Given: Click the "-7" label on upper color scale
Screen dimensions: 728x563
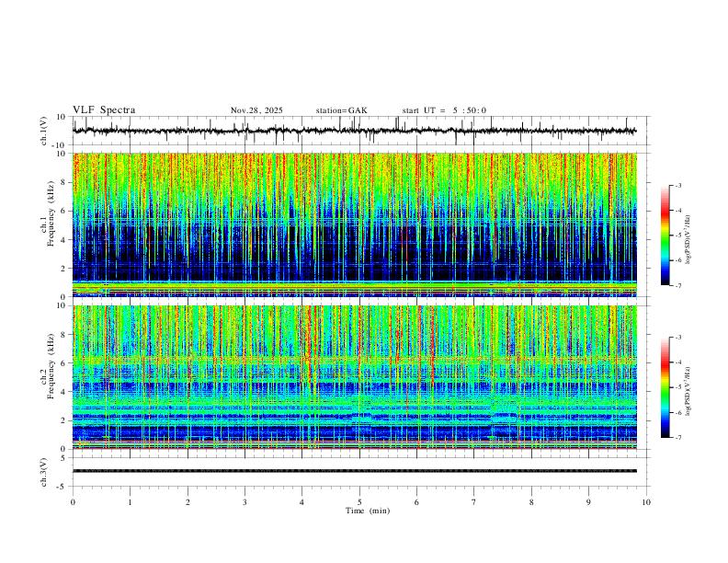Looking at the screenshot, I should (x=677, y=285).
